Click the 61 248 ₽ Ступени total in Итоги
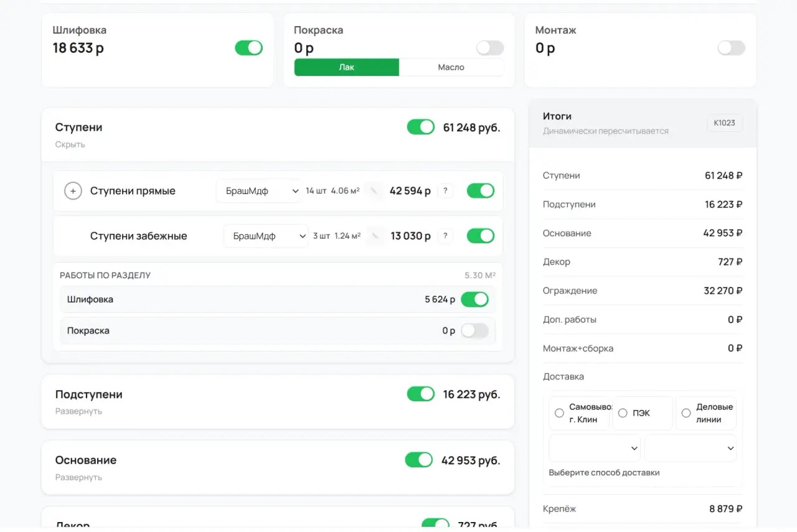The height and width of the screenshot is (532, 797). pyautogui.click(x=724, y=175)
